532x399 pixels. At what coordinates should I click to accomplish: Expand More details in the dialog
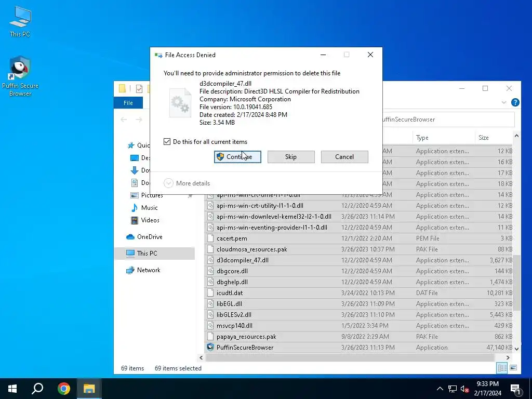coord(187,183)
